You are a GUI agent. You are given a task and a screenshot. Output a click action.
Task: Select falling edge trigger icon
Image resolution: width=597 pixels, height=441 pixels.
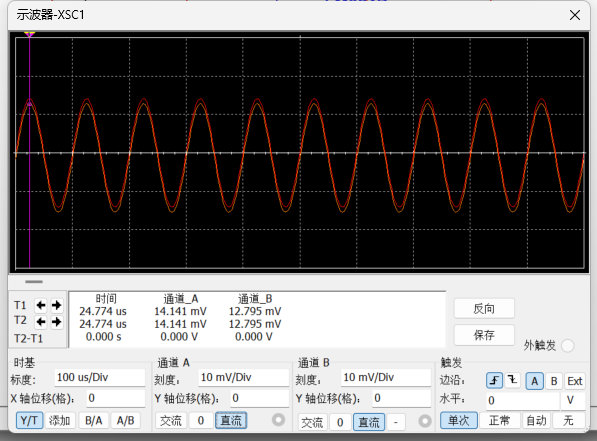click(512, 380)
